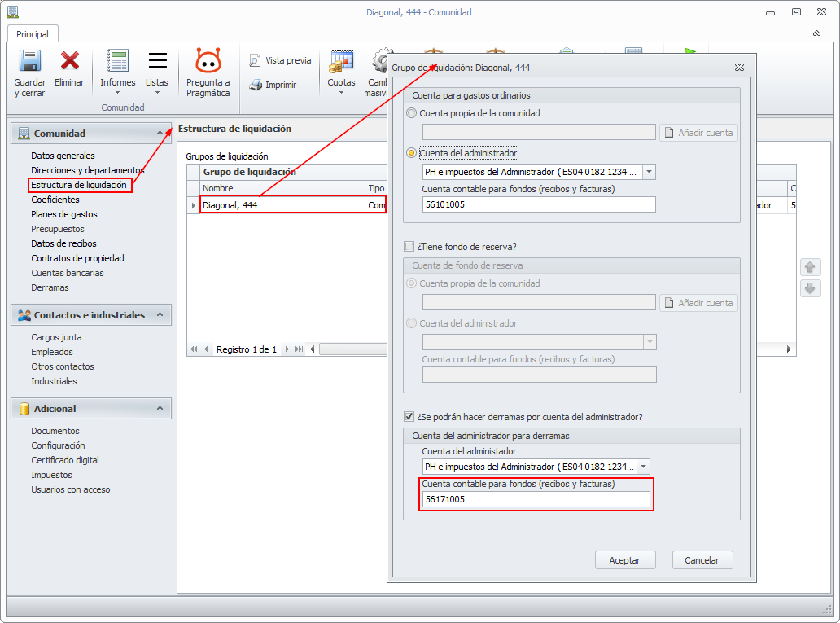Open the Informes dropdown arrow
The width and height of the screenshot is (840, 623).
[x=117, y=93]
